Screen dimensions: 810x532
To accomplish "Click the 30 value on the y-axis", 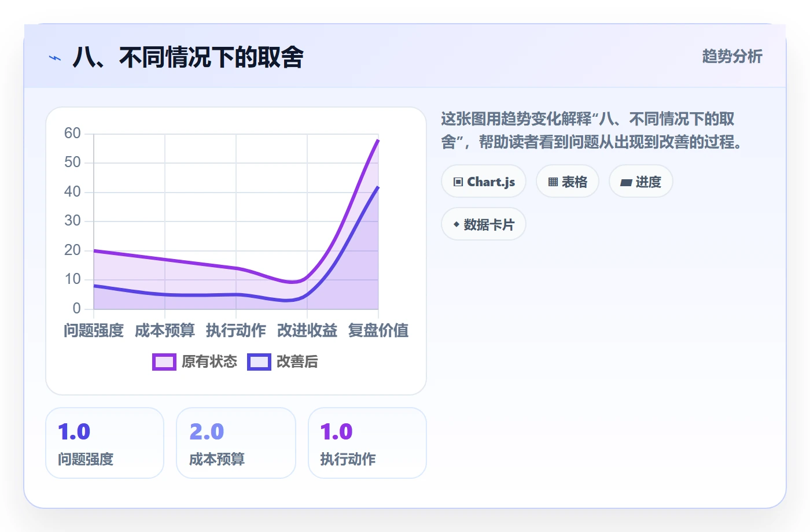I will [72, 221].
